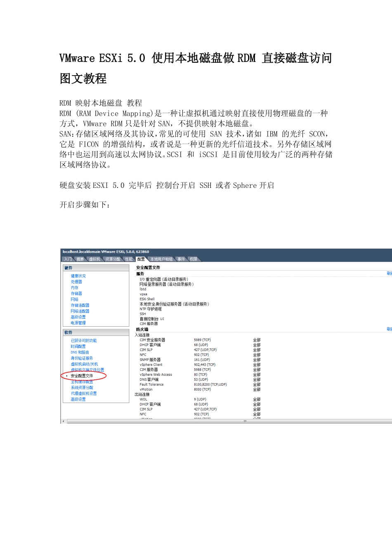Select the 权限 tab
The height and width of the screenshot is (555, 392).
tap(194, 259)
